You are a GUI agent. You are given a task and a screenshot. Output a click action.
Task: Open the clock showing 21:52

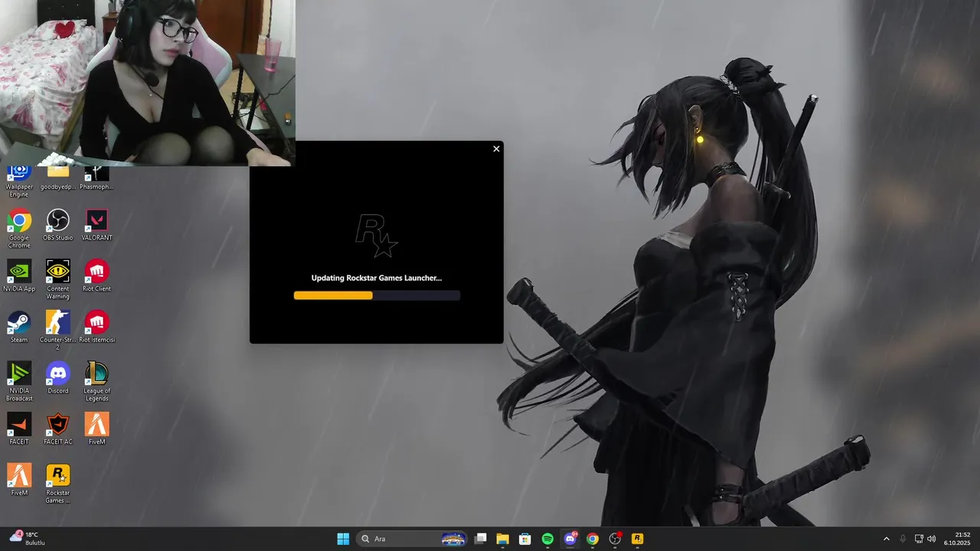(957, 539)
